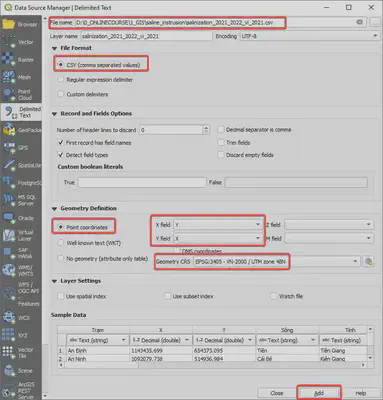Select the Vector source icon
383x400 pixels.
point(21,42)
